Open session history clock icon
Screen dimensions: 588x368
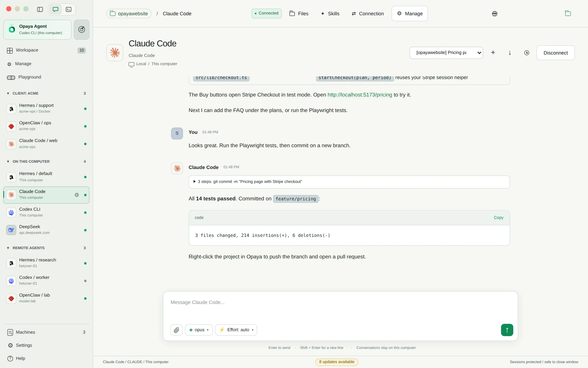coord(527,53)
